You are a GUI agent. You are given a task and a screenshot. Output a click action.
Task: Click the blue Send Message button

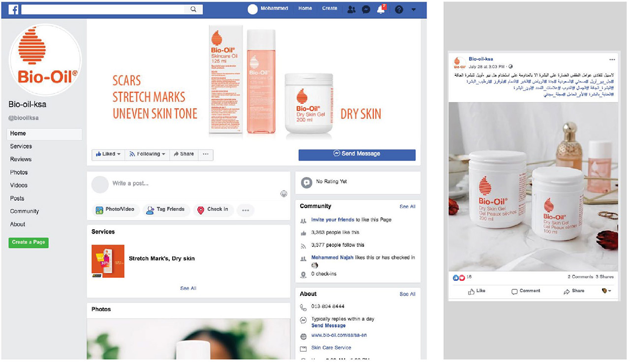tap(357, 154)
